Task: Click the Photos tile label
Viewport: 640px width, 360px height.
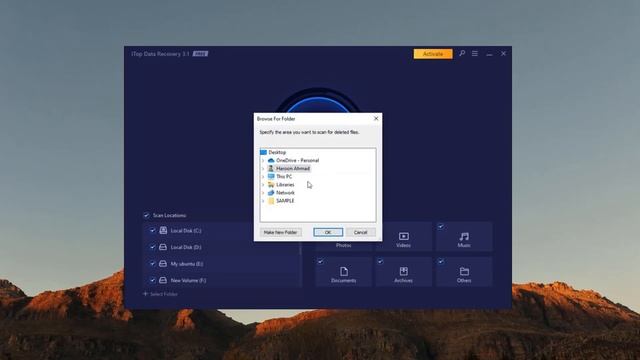Action: coord(344,245)
